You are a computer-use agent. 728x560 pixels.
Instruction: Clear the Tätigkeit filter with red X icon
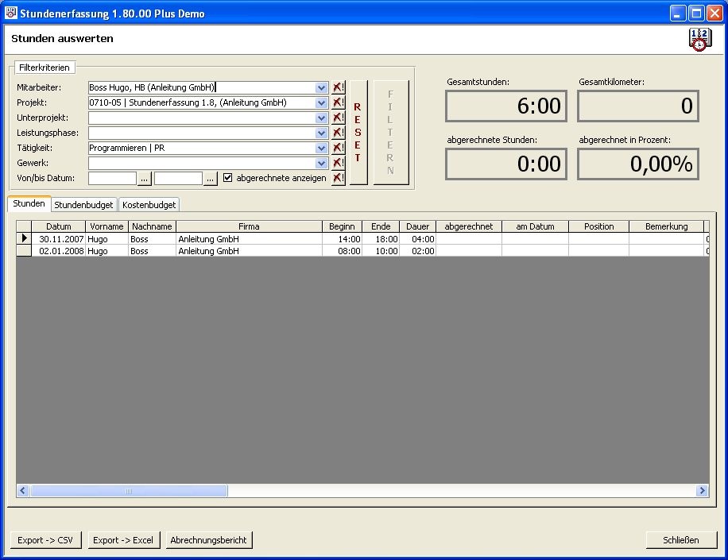click(339, 149)
